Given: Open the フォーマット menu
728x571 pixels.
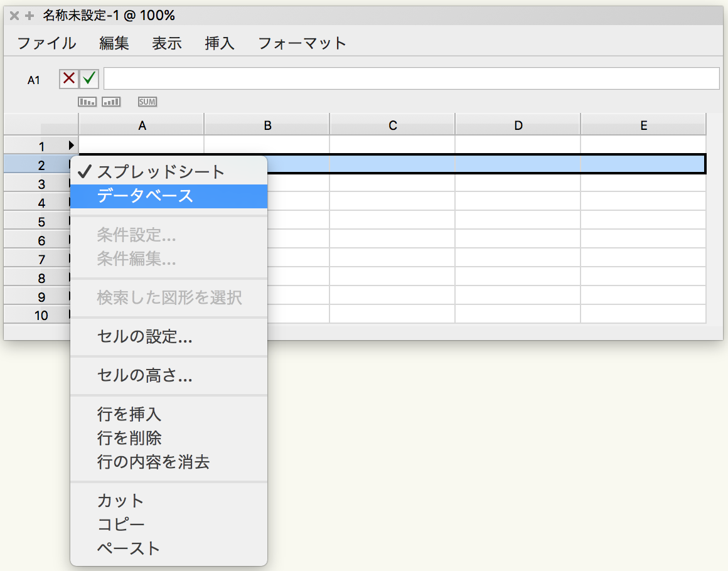Looking at the screenshot, I should 302,43.
